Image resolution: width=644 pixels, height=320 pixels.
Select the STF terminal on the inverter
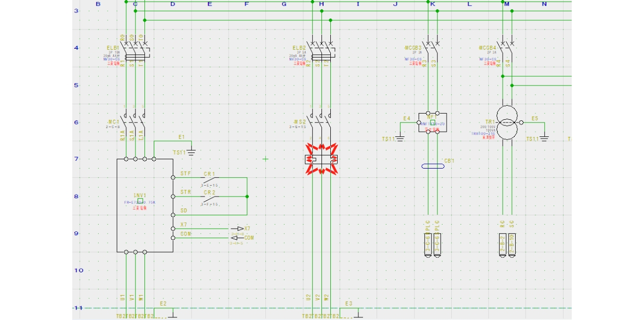(x=173, y=178)
